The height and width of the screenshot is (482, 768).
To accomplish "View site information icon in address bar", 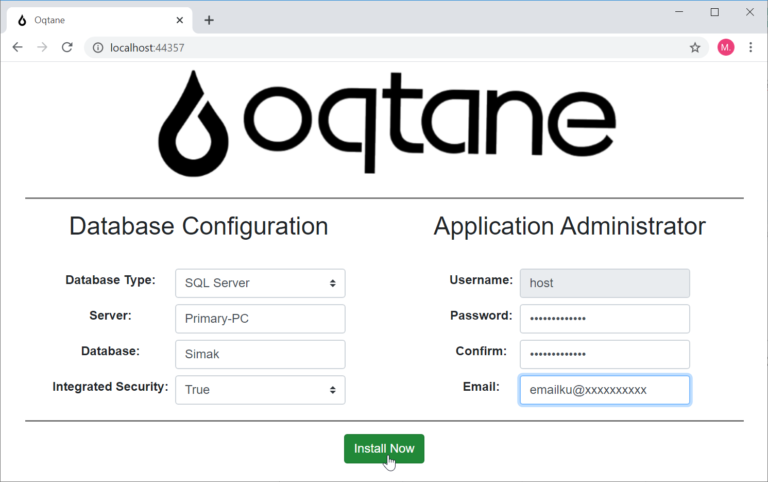I will click(x=98, y=48).
